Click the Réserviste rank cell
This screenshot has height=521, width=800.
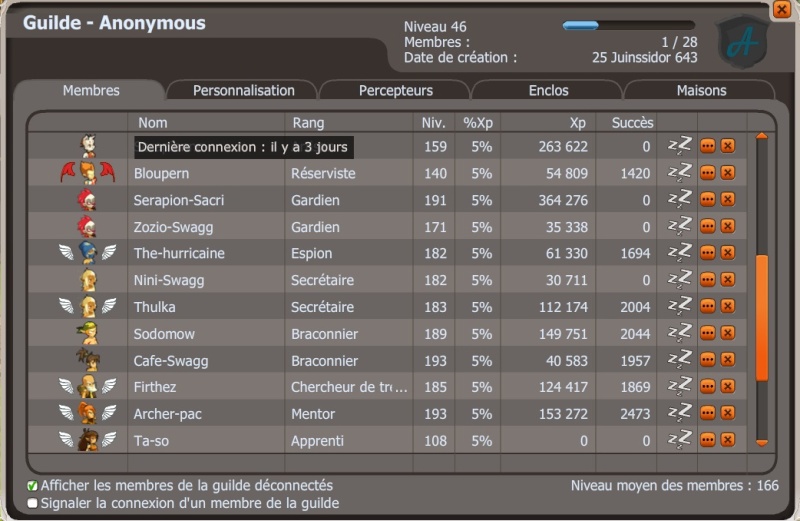point(323,173)
